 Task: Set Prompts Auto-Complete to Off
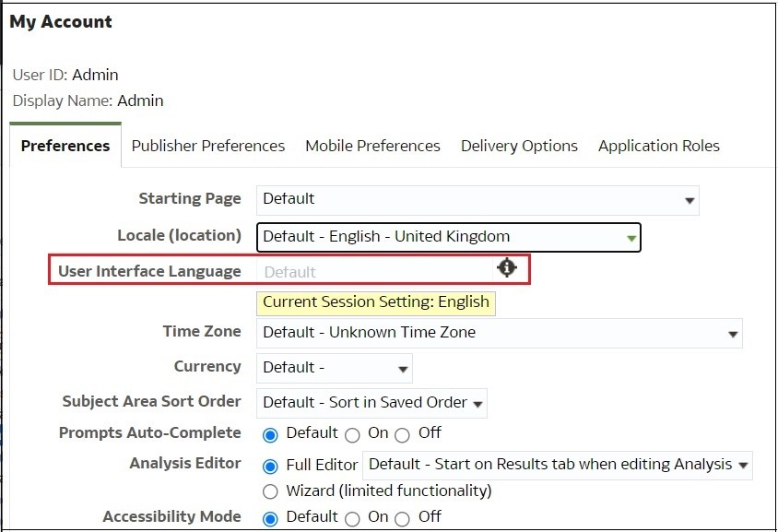point(402,435)
